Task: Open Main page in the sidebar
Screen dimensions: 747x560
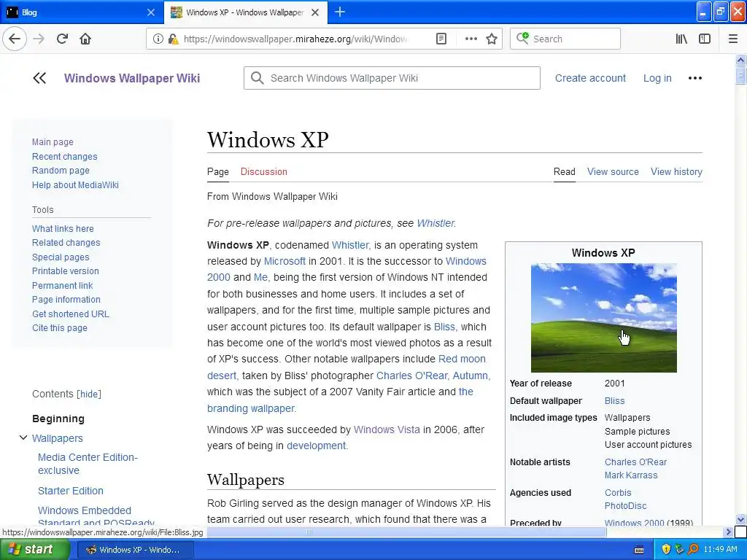Action: click(x=53, y=142)
